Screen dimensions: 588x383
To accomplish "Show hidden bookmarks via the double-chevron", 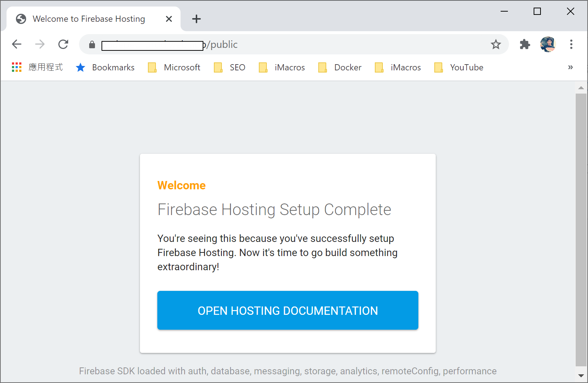I will [x=571, y=67].
